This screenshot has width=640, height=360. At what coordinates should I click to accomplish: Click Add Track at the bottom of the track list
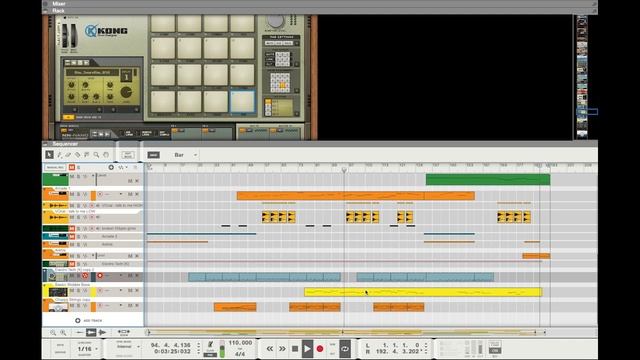click(x=89, y=320)
